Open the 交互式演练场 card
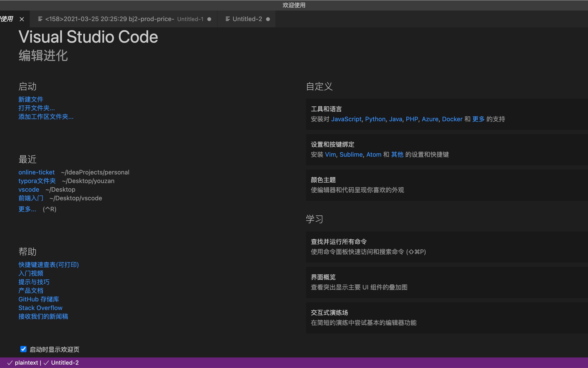Screen dimensions: 588x368 (447, 318)
